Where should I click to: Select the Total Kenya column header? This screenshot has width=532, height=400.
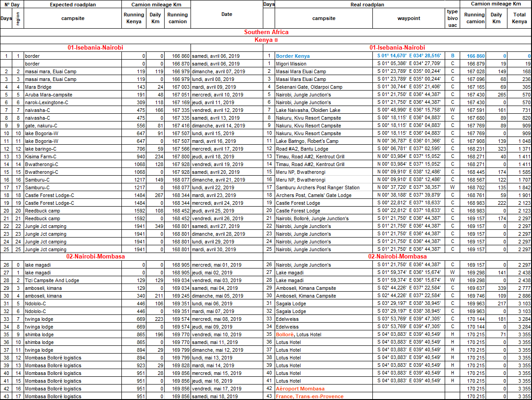519,18
